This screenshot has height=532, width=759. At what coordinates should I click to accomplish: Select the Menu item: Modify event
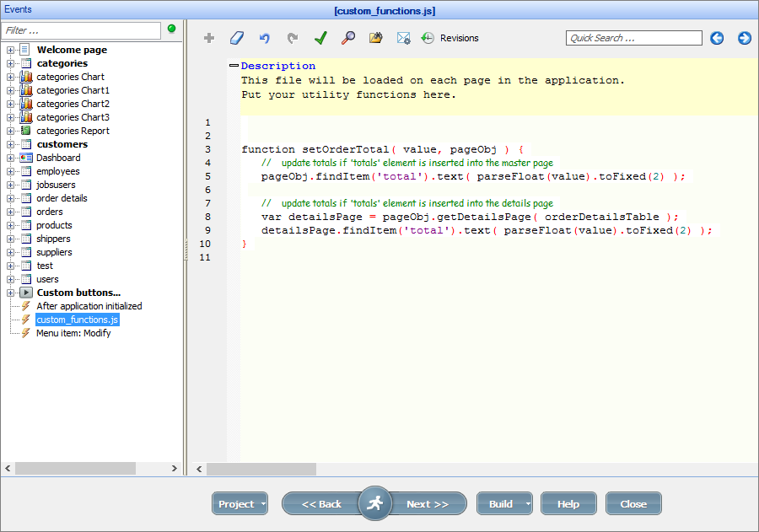pos(73,333)
